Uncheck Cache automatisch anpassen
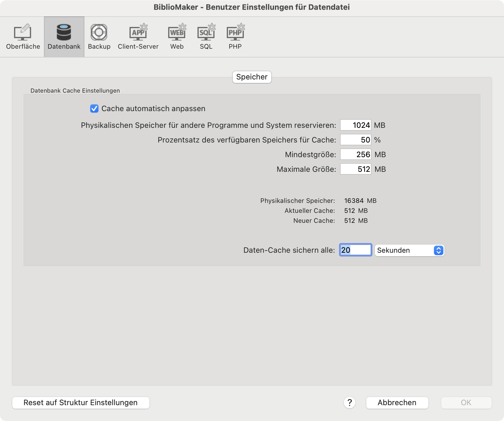The image size is (504, 421). tap(94, 108)
